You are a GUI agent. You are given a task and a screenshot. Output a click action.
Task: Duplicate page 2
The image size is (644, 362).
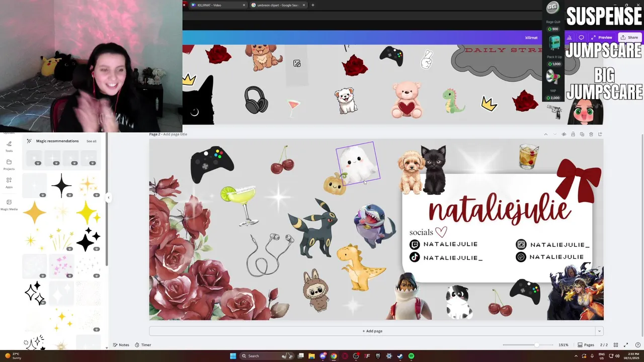point(582,134)
